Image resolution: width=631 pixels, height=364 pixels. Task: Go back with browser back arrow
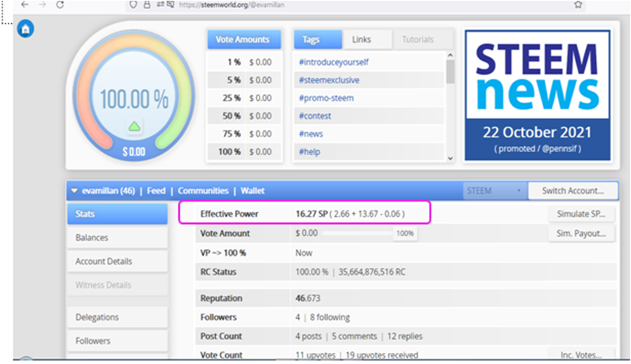[25, 4]
